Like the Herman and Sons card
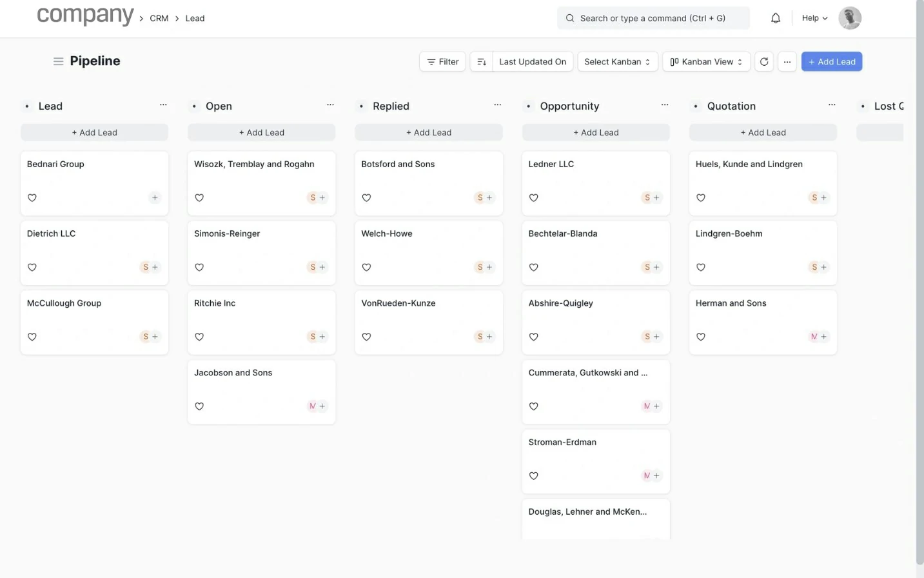The width and height of the screenshot is (924, 578). [x=701, y=337]
